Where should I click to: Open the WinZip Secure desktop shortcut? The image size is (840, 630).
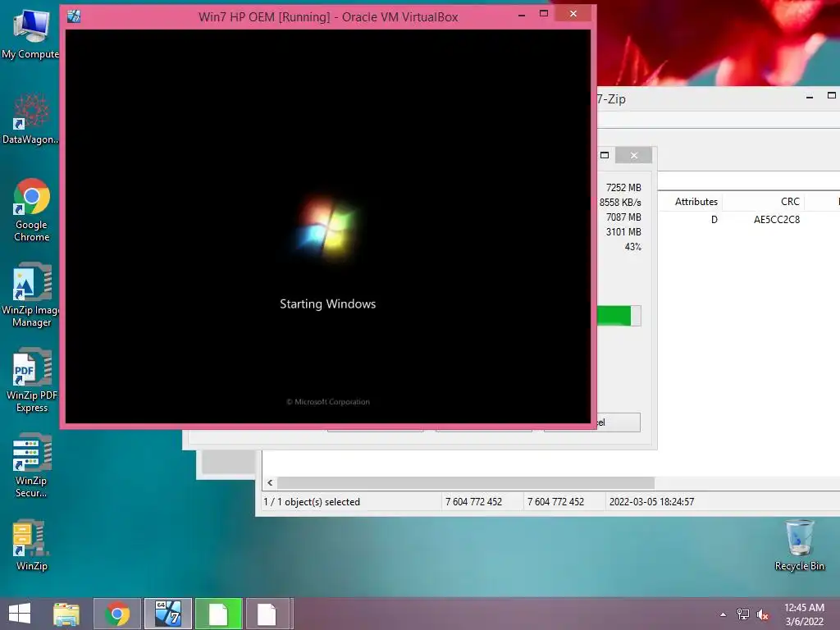[x=31, y=466]
